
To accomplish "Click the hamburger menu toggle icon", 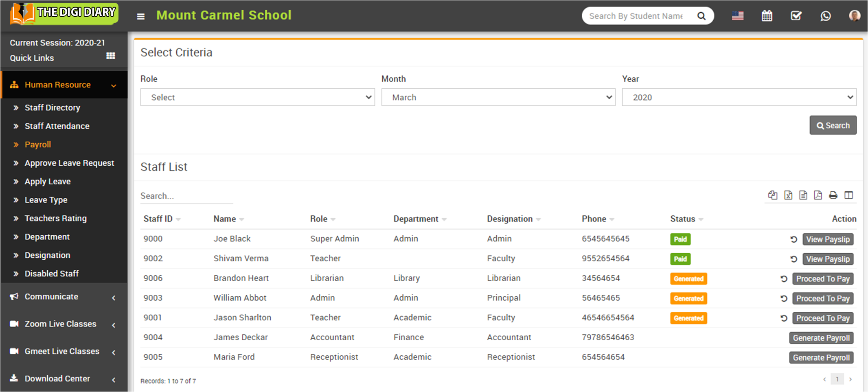I will (140, 16).
